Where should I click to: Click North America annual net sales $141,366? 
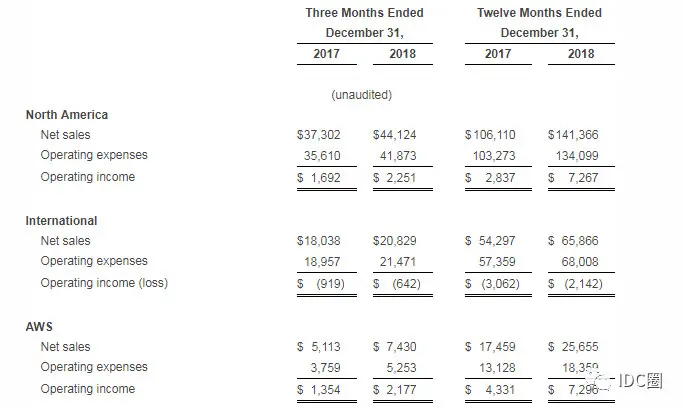pyautogui.click(x=573, y=135)
